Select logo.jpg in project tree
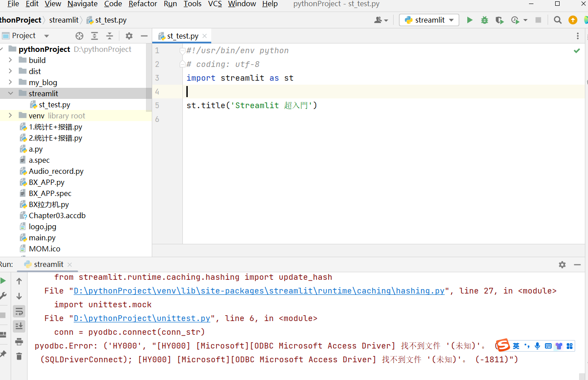This screenshot has height=380, width=588. [x=42, y=227]
